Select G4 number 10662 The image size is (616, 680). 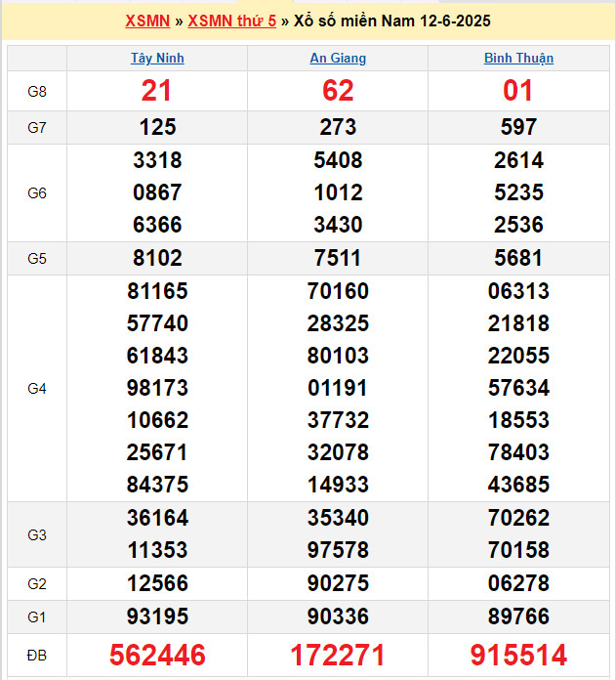pyautogui.click(x=157, y=420)
